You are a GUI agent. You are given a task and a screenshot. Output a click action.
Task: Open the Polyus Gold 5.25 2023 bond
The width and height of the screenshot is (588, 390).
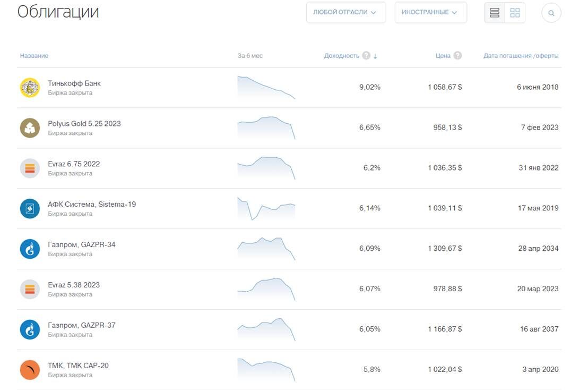coord(84,123)
